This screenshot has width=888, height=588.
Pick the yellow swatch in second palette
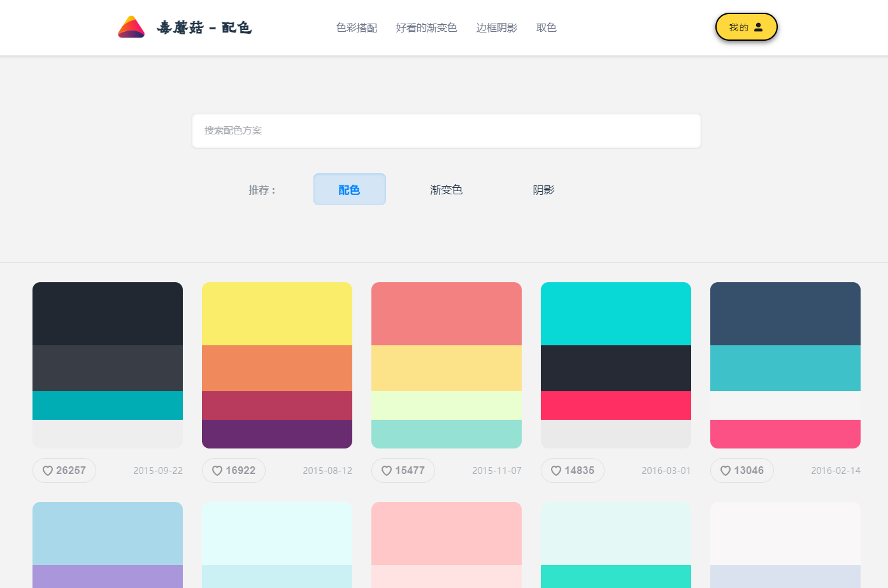[x=276, y=313]
